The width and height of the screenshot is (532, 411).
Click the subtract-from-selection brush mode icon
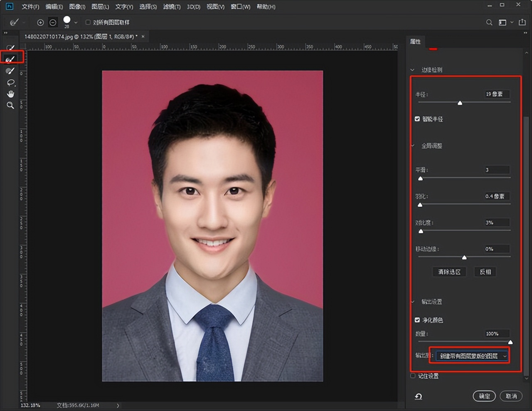(x=52, y=22)
